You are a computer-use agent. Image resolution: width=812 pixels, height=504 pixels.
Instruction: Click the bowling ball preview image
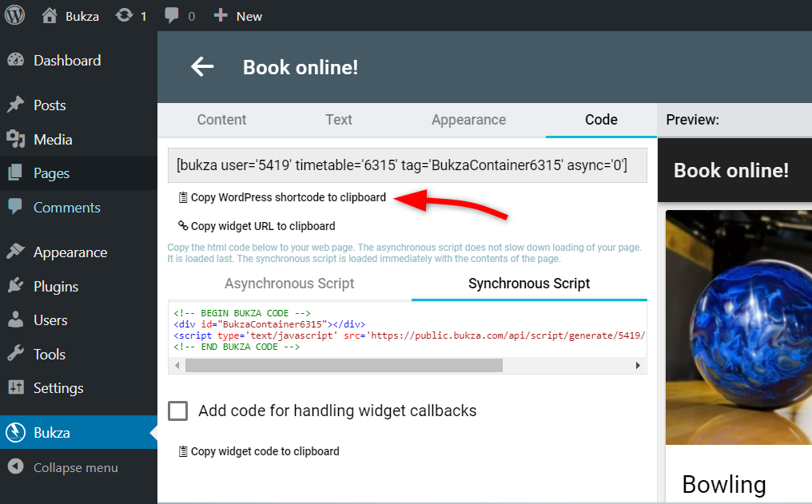pos(738,327)
